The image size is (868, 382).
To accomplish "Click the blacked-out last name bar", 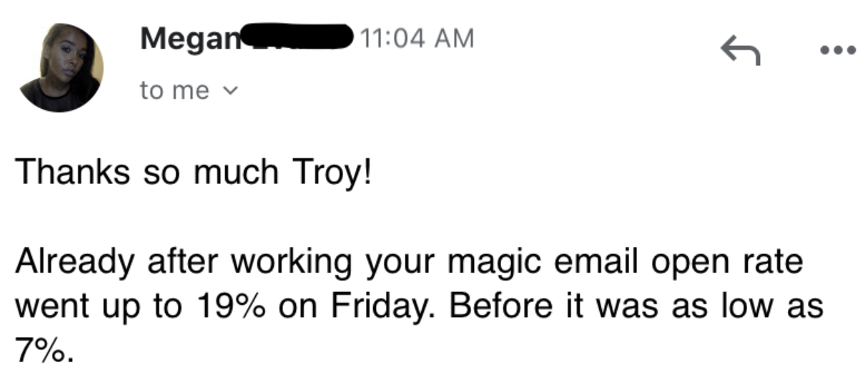I will click(x=296, y=35).
